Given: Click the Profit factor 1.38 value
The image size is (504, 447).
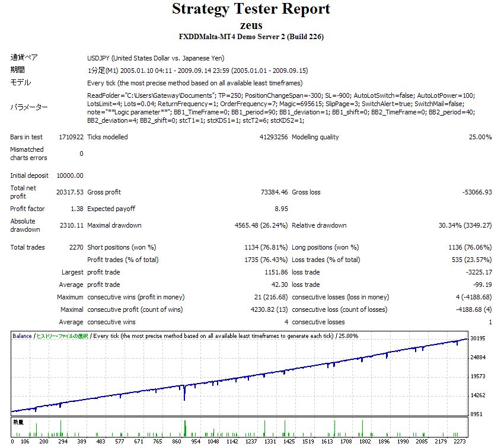Looking at the screenshot, I should coord(77,209).
